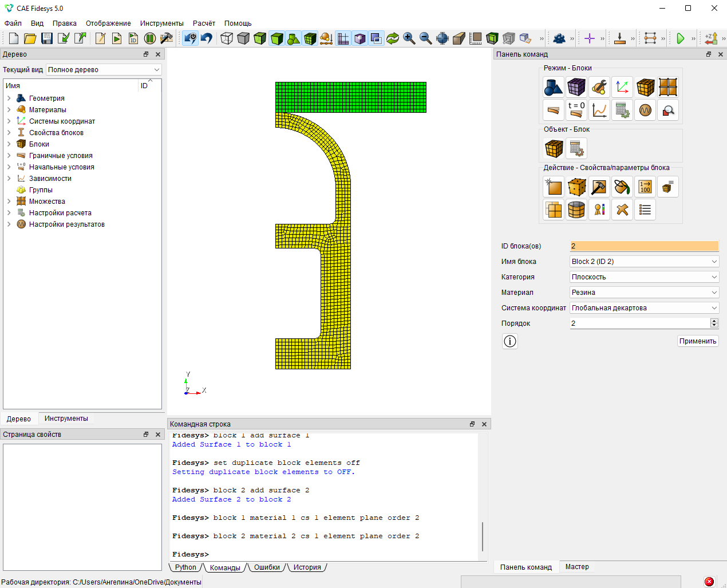
Task: Click the list block action icon
Action: point(645,210)
